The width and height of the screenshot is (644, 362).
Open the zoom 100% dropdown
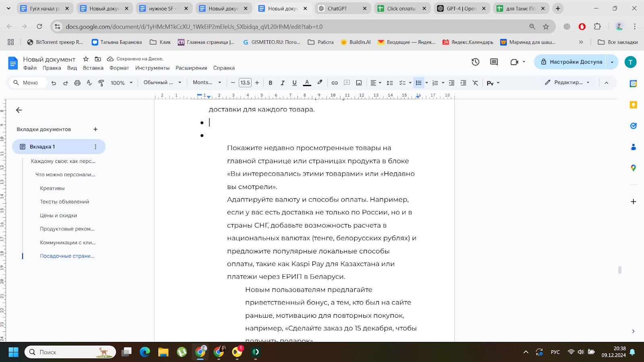(122, 83)
